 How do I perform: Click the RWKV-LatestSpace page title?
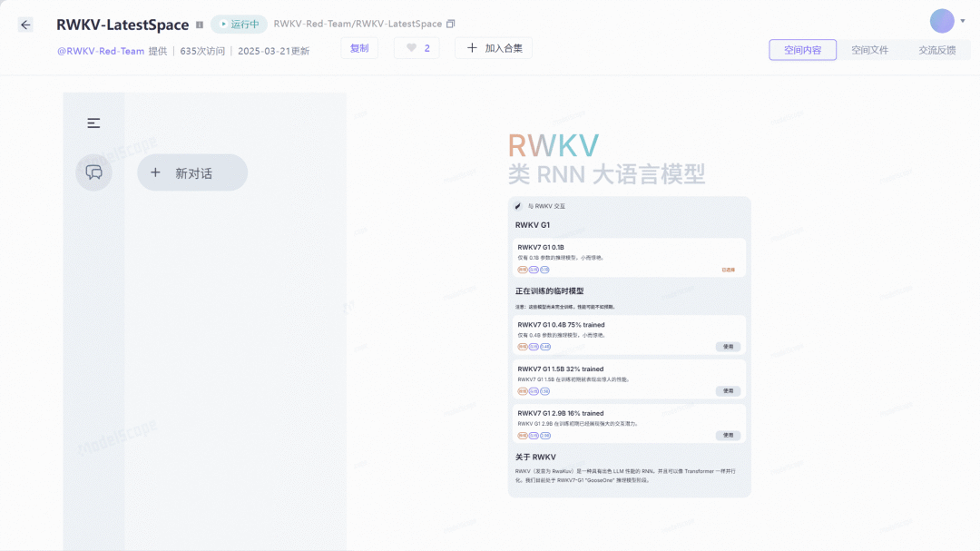(122, 25)
